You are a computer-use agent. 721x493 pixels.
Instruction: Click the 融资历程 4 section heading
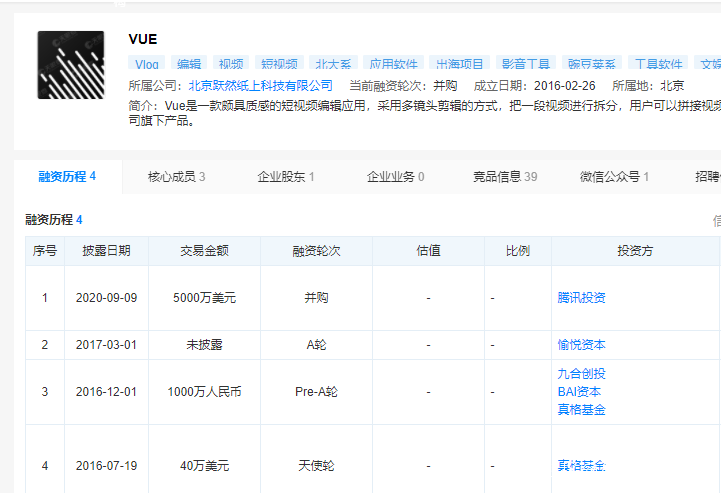tap(54, 220)
